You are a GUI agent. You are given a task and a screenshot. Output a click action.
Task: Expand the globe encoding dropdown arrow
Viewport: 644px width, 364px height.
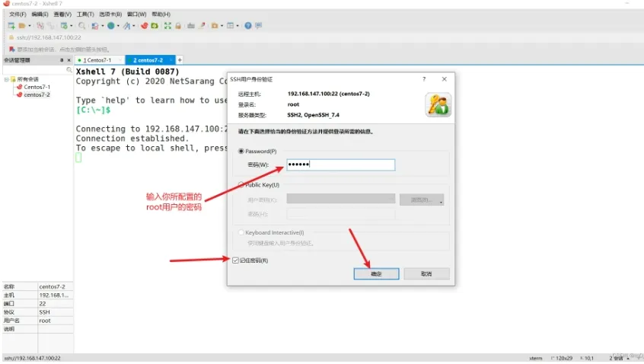pos(118,26)
